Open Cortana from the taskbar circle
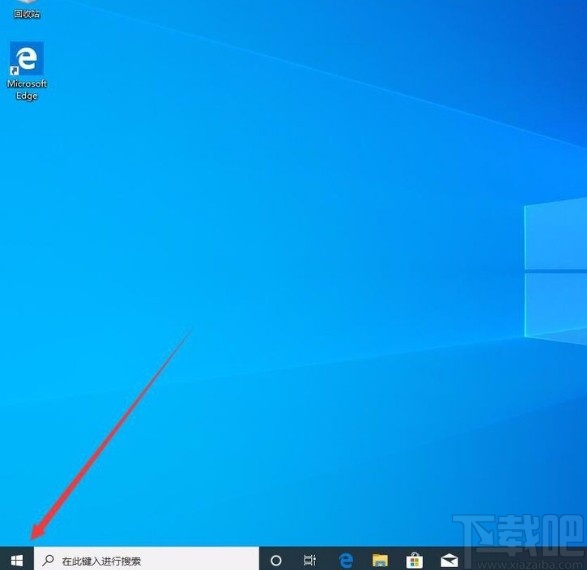 (276, 560)
